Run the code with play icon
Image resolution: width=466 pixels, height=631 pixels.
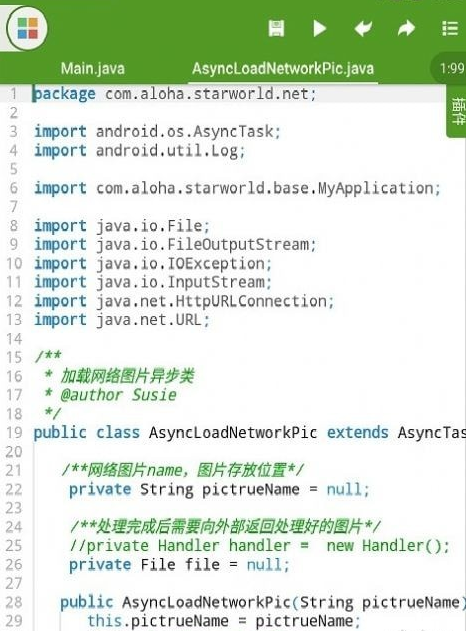click(x=320, y=29)
